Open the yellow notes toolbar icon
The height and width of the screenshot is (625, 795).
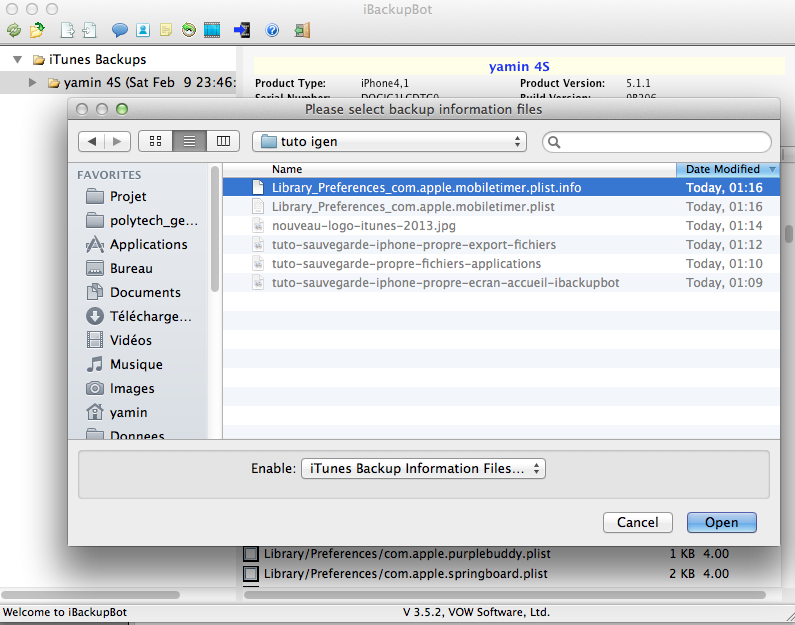tap(166, 30)
